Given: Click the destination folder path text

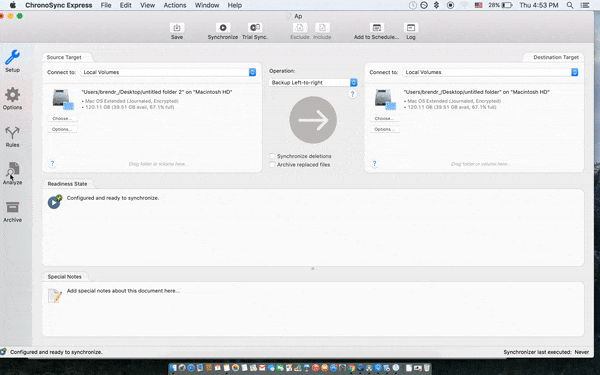Looking at the screenshot, I should click(476, 92).
